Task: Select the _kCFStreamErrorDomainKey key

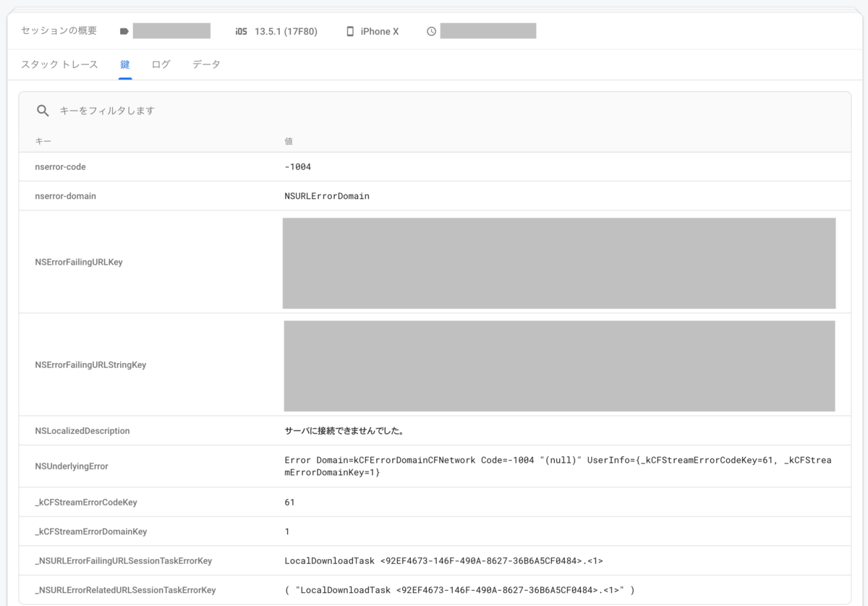Action: click(x=90, y=532)
